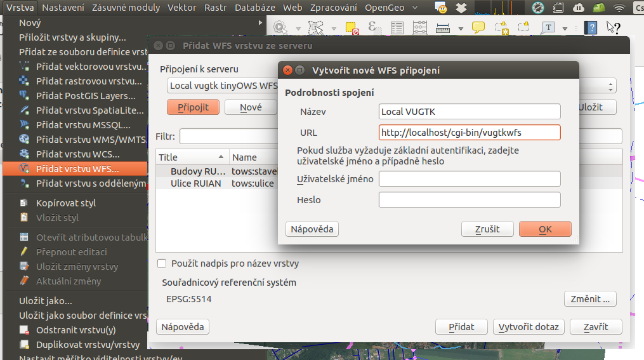Screen dimensions: 644x360
Task: Open the Help contents book icon
Action: pyautogui.click(x=591, y=27)
